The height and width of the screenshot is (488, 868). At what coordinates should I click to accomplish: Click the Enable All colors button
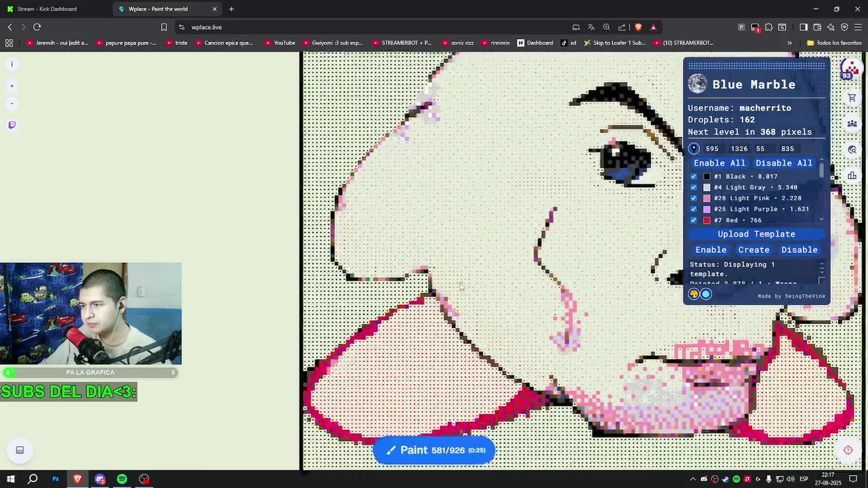click(x=719, y=163)
